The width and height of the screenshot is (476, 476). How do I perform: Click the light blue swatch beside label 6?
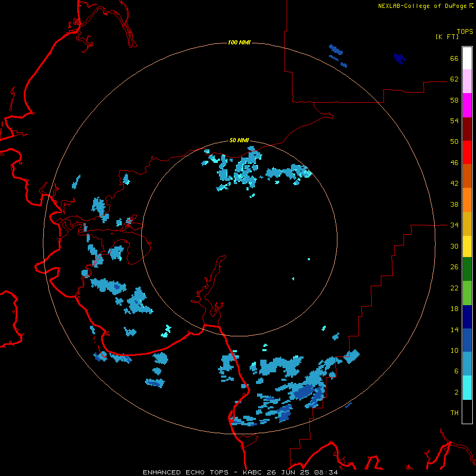pos(467,363)
